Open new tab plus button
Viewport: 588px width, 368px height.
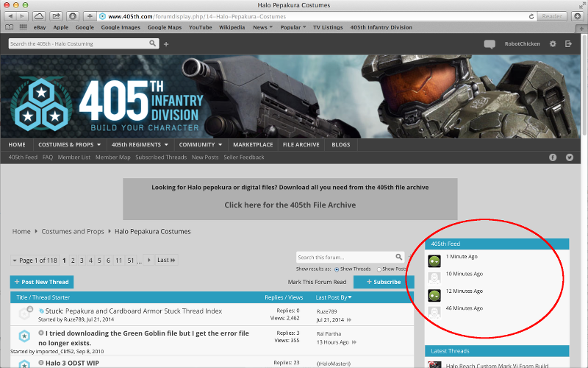coord(581,29)
